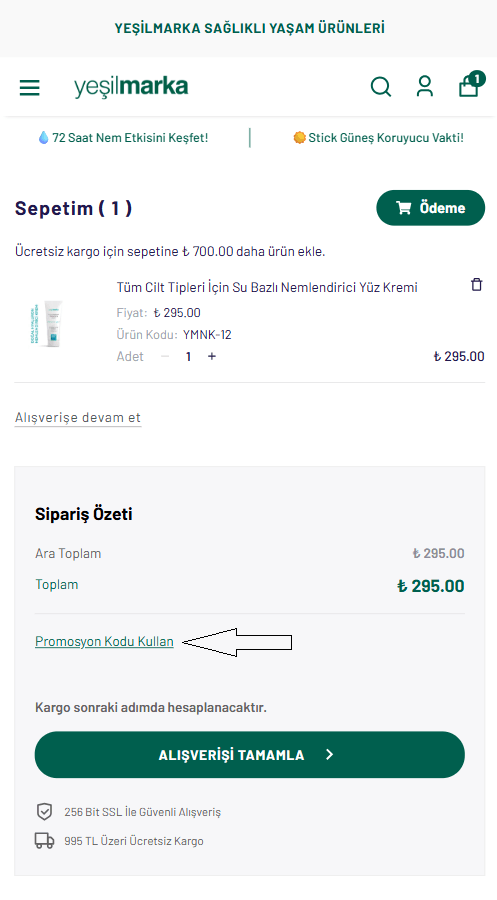Open the user account icon
Viewport: 497px width, 900px height.
pos(425,86)
